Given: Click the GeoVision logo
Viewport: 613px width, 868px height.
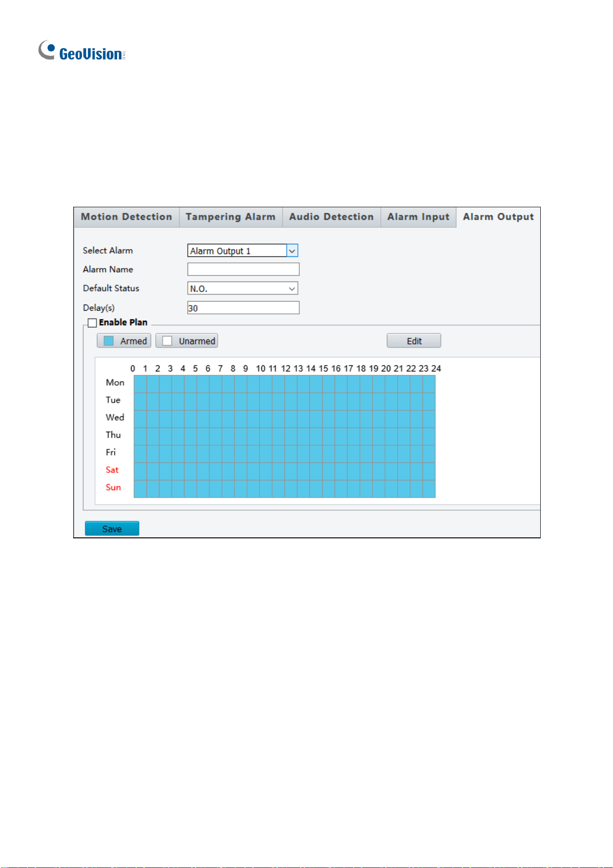Looking at the screenshot, I should 82,51.
